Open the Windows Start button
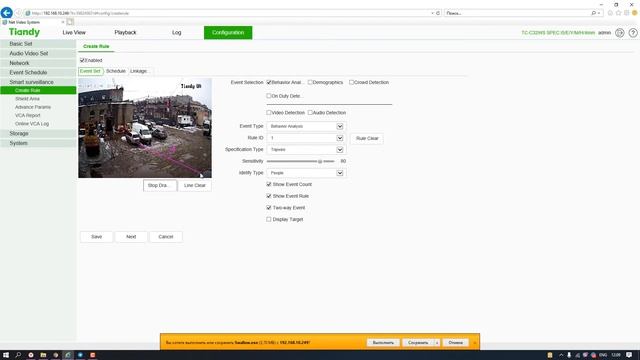Viewport: 640px width, 360px height. (6, 355)
